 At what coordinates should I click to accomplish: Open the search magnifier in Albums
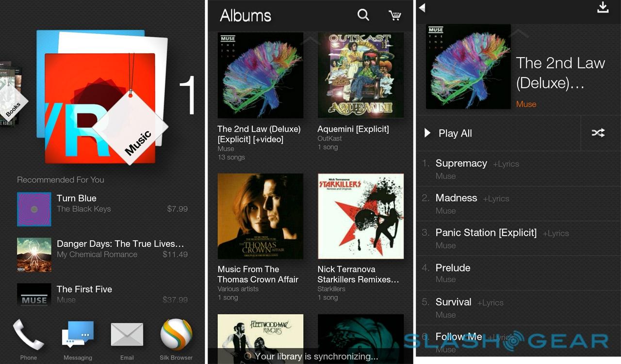pyautogui.click(x=363, y=15)
